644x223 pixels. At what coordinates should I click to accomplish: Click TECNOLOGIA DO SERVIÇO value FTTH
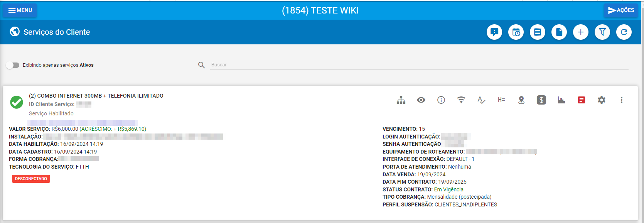pos(83,167)
